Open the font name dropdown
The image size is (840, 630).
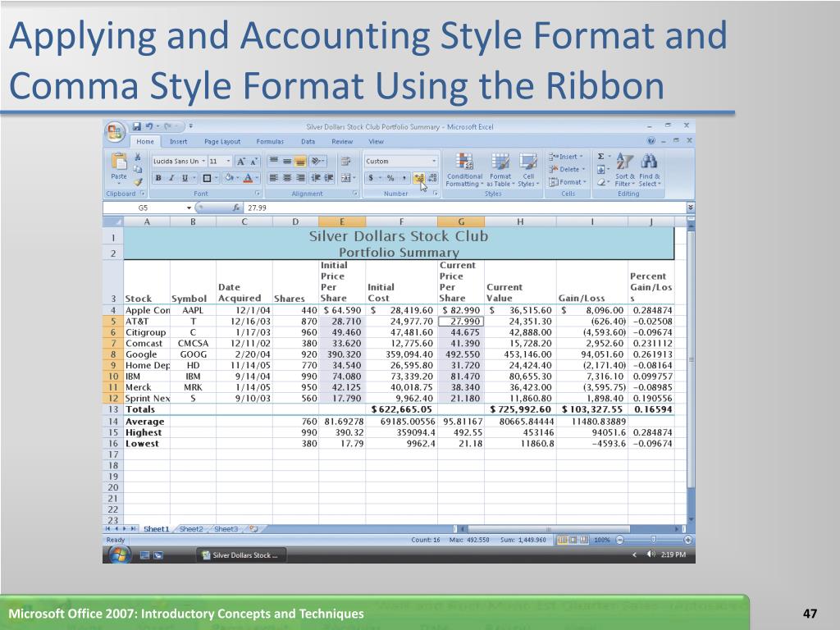[x=203, y=162]
